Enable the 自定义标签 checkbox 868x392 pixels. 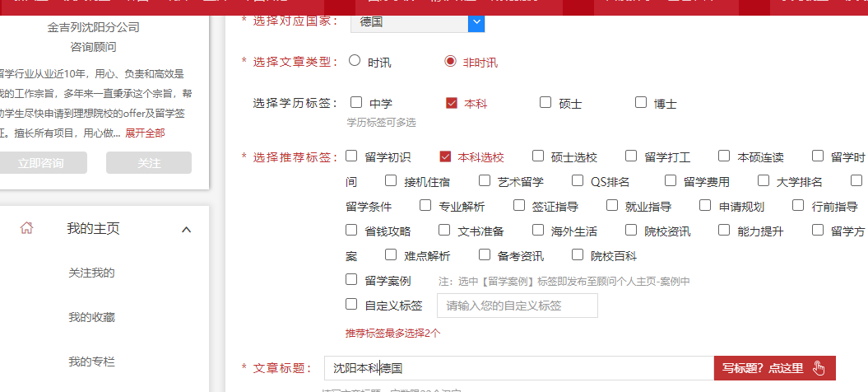click(x=351, y=304)
